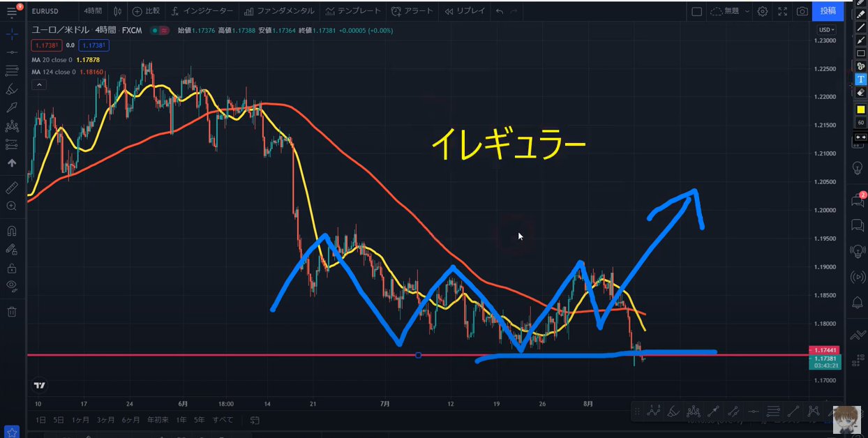This screenshot has width=868, height=438.
Task: Take a chart snapshot with camera icon
Action: pyautogui.click(x=802, y=11)
